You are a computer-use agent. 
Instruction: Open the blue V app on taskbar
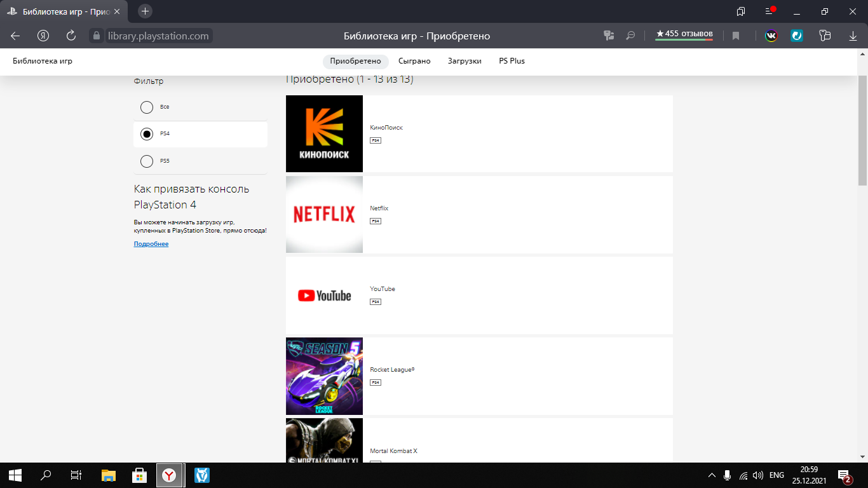(201, 475)
